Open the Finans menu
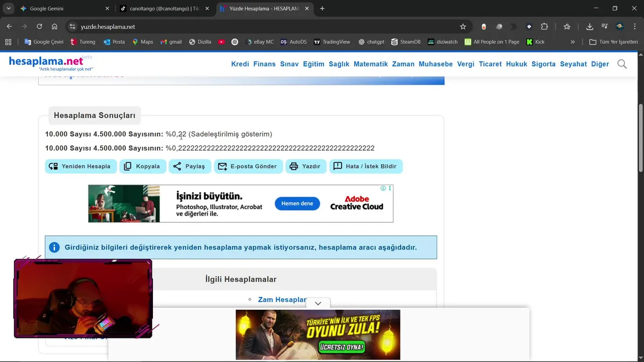Screen dimensions: 644x362 coord(265,64)
